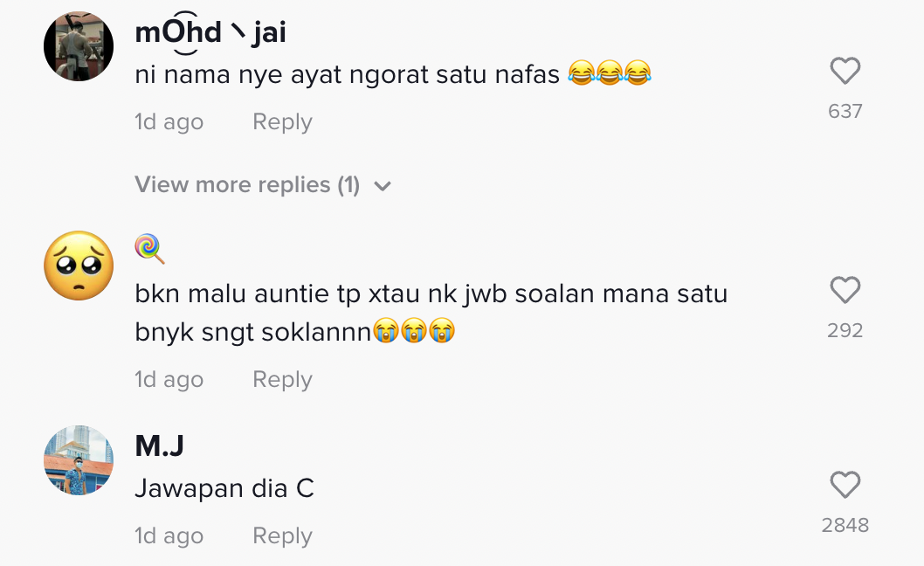Viewport: 924px width, 566px height.
Task: Reply to M.J's comment
Action: [x=282, y=536]
